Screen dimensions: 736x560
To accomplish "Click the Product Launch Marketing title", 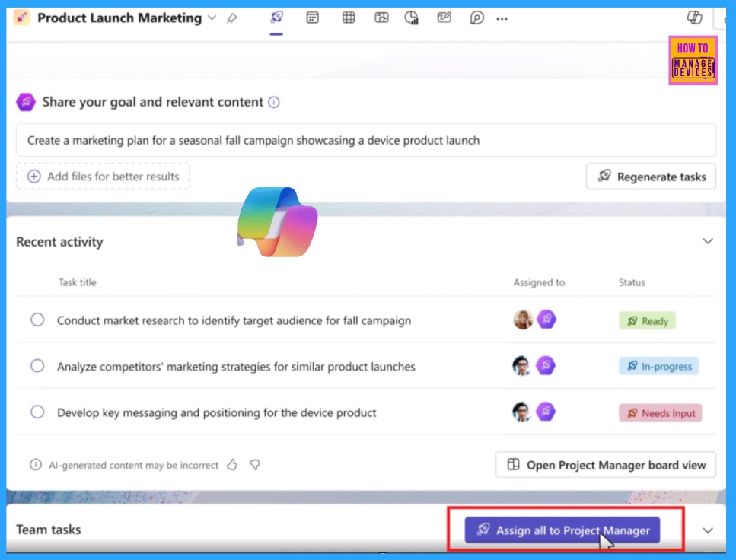I will [119, 17].
